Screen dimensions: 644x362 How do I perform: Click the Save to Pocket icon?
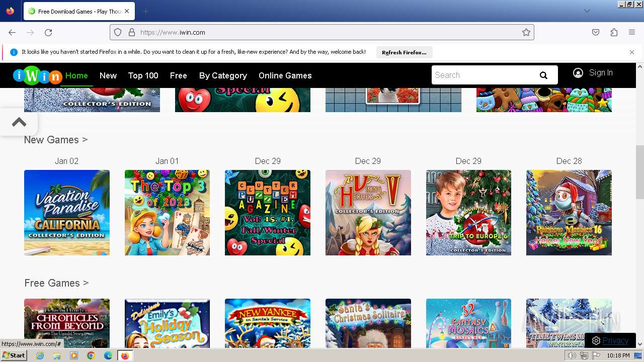[596, 32]
